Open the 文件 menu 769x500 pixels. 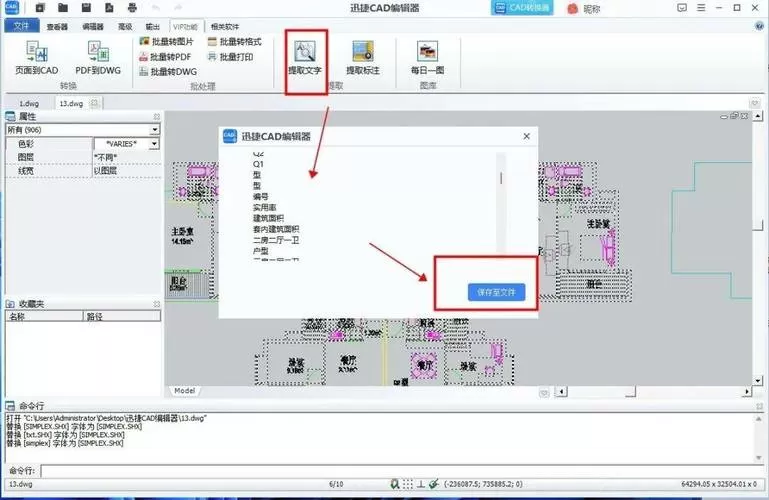[22, 26]
